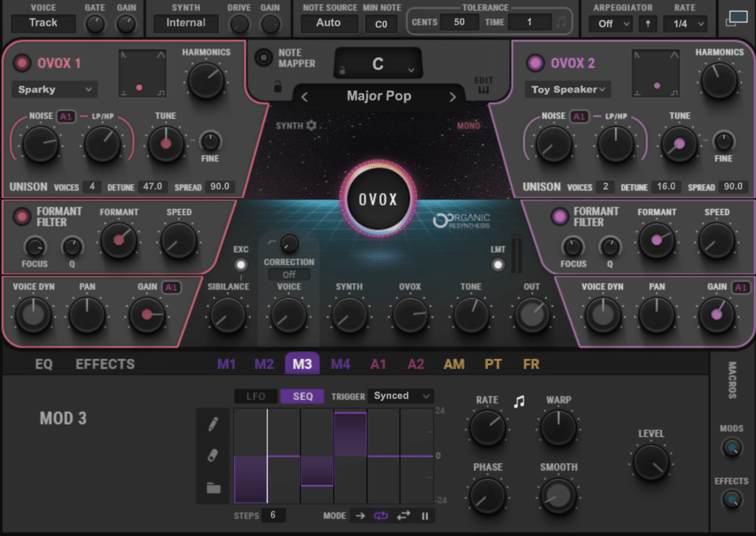Open the Synth settings gear
The width and height of the screenshot is (756, 536).
click(311, 126)
